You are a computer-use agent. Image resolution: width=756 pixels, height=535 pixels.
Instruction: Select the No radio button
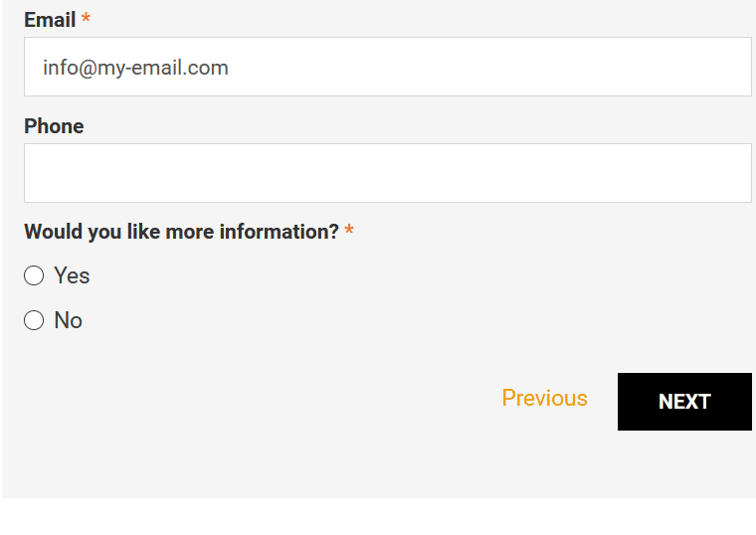click(x=34, y=320)
